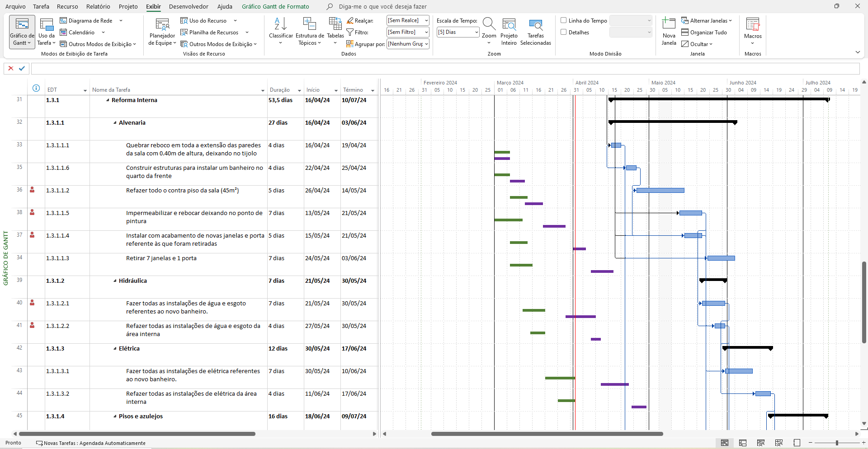Viewport: 868px width, 449px height.
Task: Open the Relatório ribbon tab
Action: click(98, 6)
